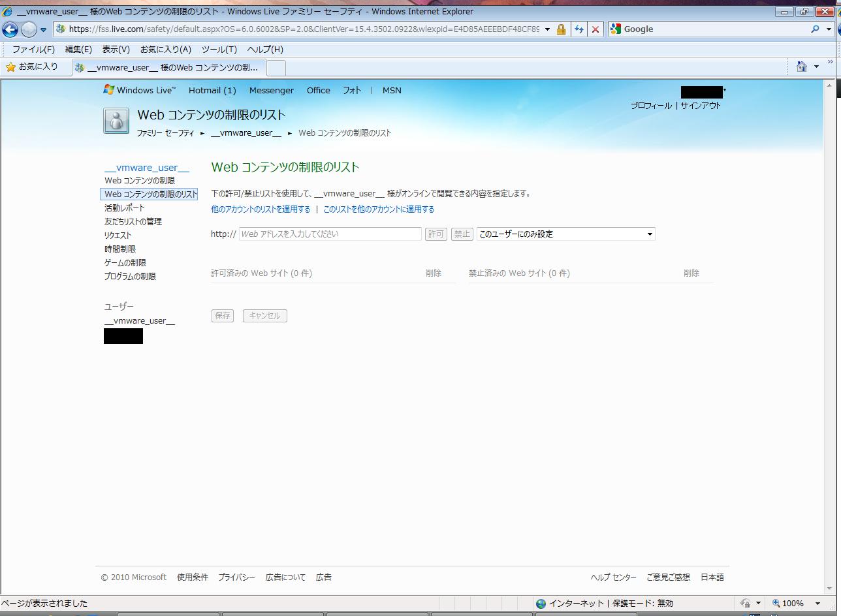Viewport: 841px width, 616px height.
Task: Click このリストを他のアカウントに適用する link
Action: pyautogui.click(x=379, y=209)
